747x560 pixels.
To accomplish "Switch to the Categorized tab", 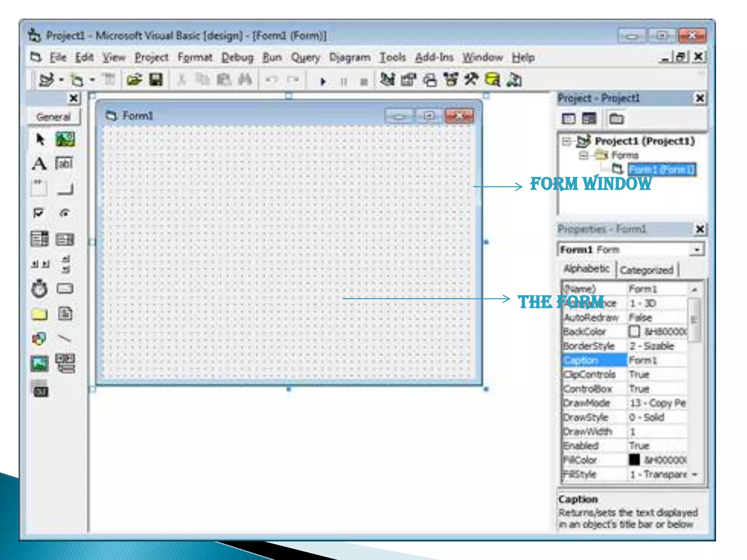I will click(x=646, y=270).
